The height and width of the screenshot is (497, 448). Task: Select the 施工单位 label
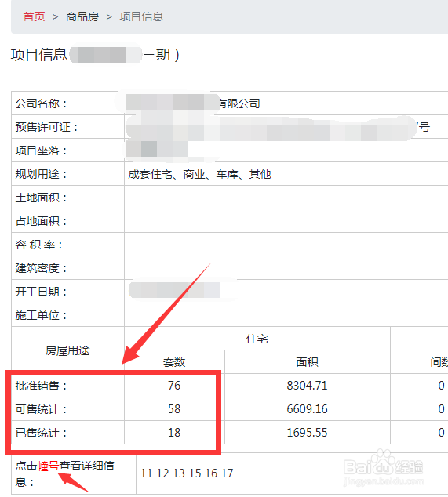(x=42, y=315)
